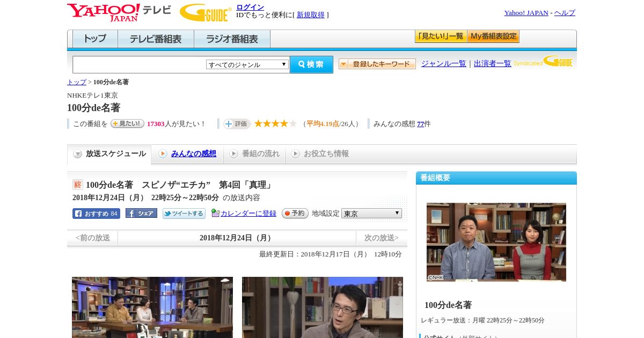This screenshot has width=644, height=338.
Task: Click the three-person studio thumbnail
Action: [152, 307]
